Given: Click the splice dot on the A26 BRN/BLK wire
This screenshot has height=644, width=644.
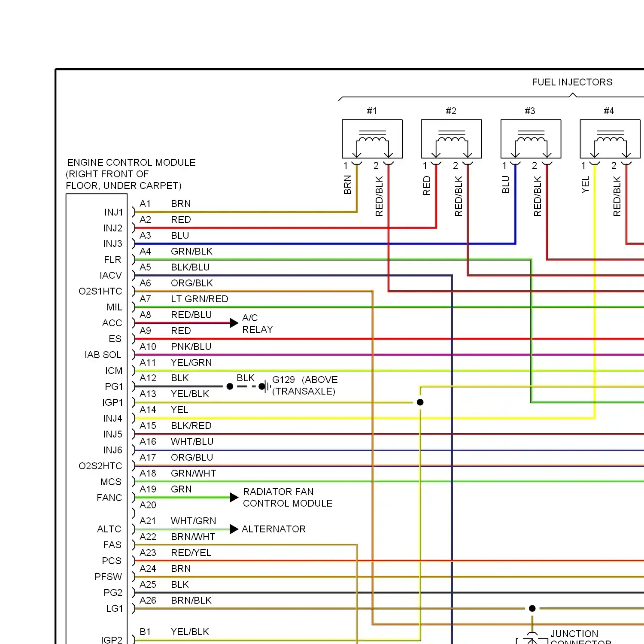Looking at the screenshot, I should point(532,608).
